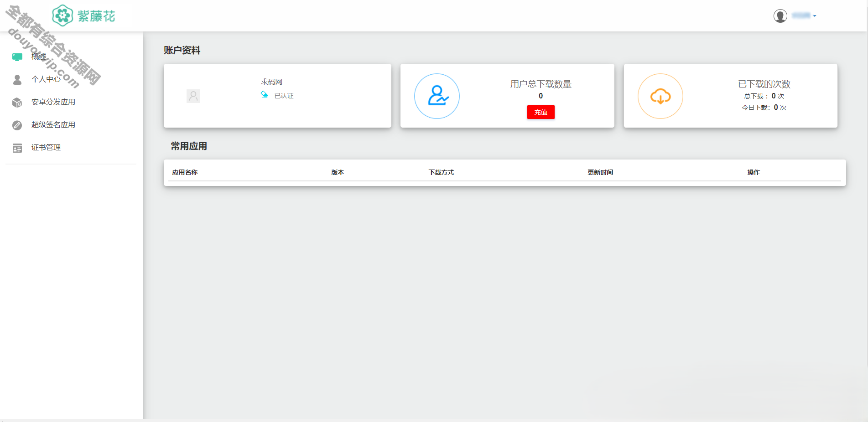Click the 已下载的次数 heading
Screen dimensions: 868x422
pos(764,84)
